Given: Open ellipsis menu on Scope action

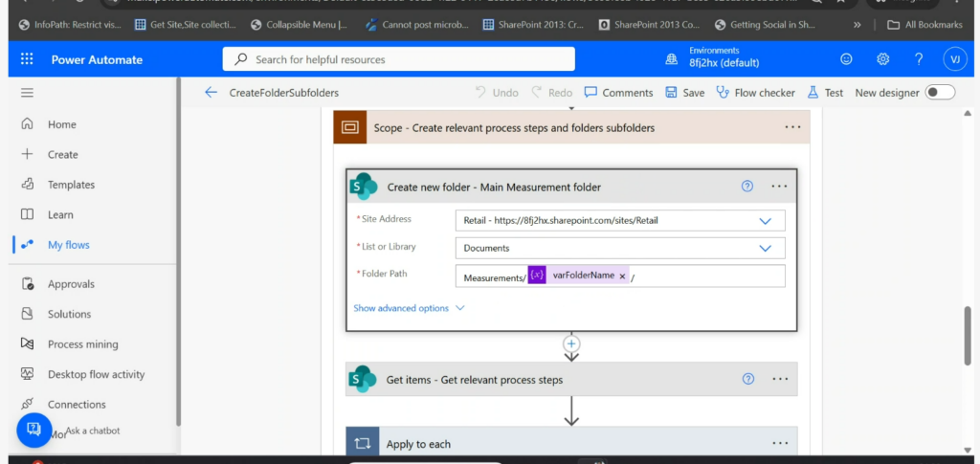Looking at the screenshot, I should (x=792, y=127).
